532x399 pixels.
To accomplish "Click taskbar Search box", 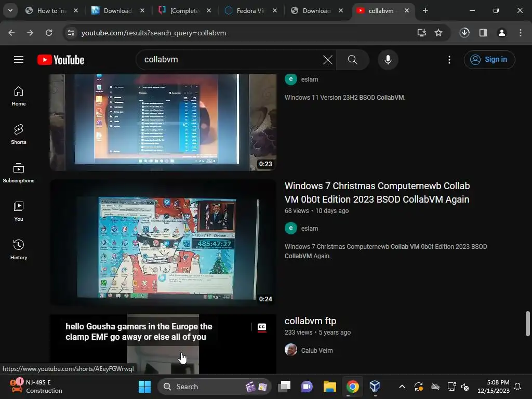I will (x=215, y=387).
